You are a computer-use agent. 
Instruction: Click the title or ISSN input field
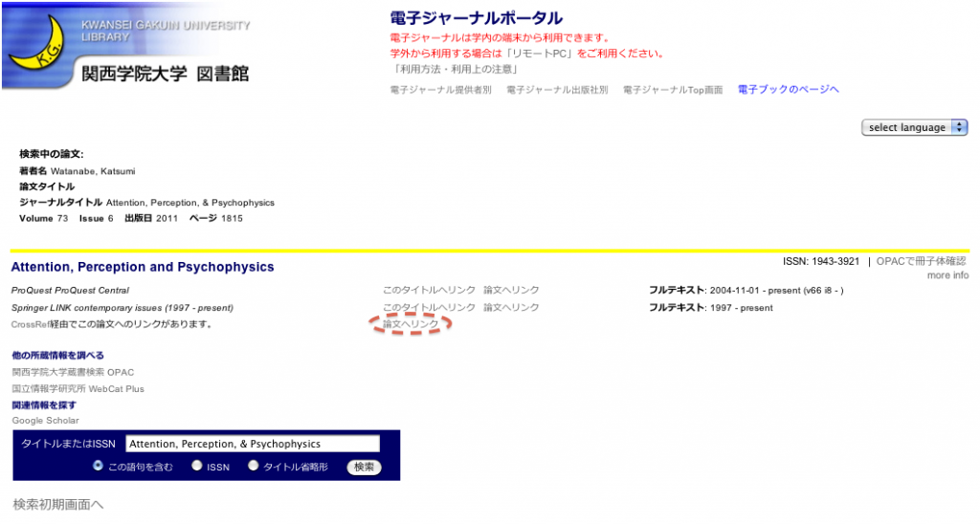coord(253,444)
